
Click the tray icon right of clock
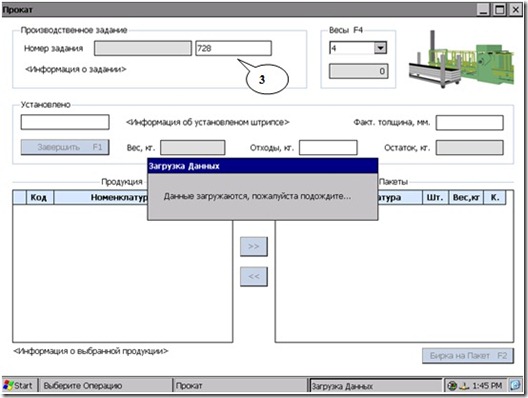[515, 385]
